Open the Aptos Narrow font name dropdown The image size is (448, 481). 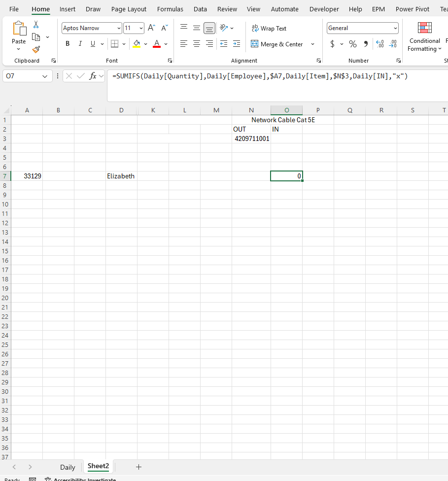[119, 28]
